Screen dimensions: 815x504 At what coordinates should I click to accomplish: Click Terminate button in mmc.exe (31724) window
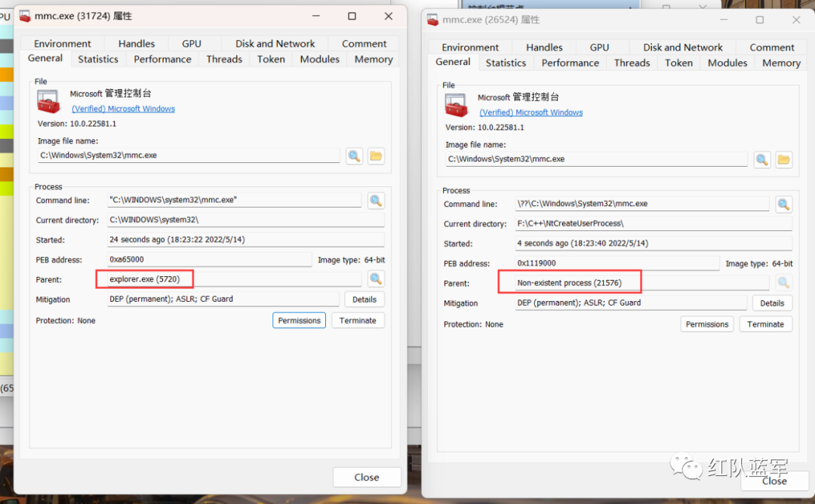pos(358,321)
